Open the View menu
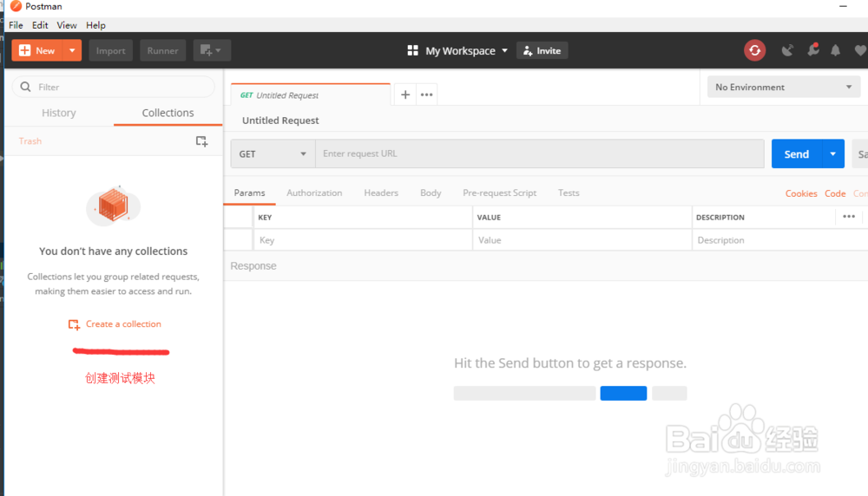 pos(67,25)
